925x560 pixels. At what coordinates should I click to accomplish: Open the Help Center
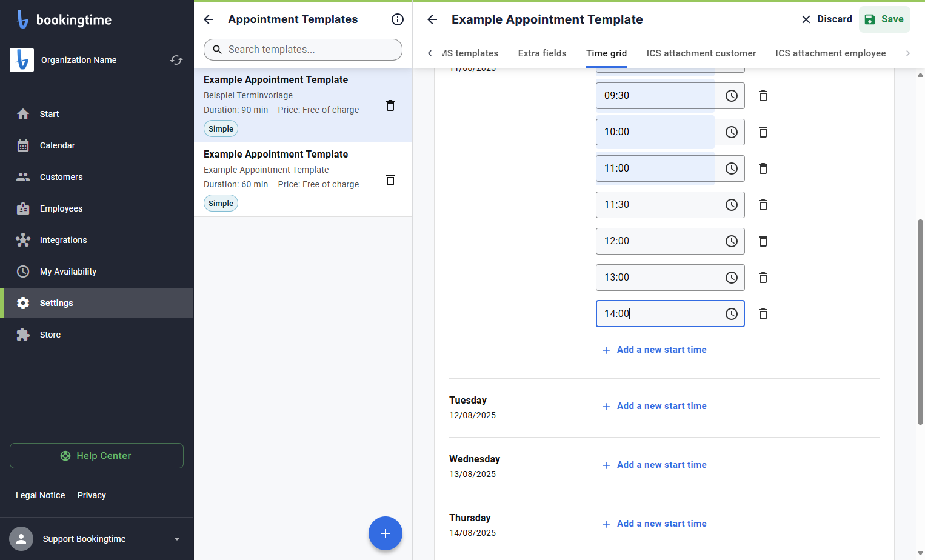pos(96,456)
